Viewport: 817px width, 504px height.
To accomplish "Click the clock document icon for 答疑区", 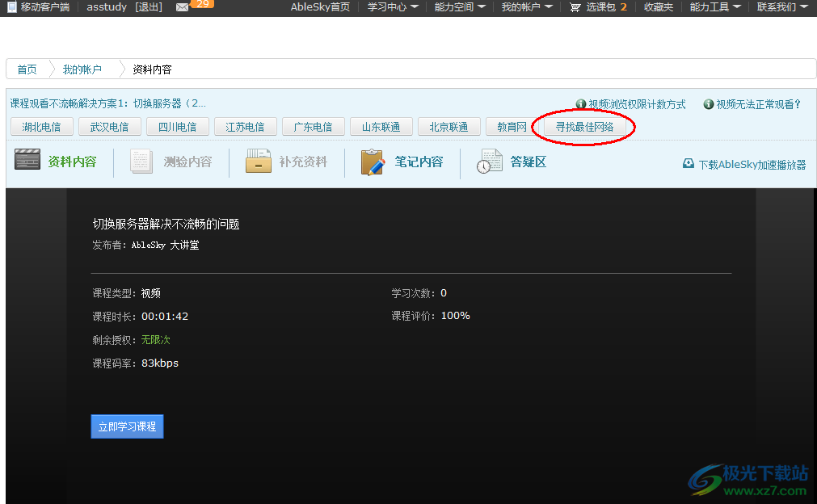I will [489, 162].
